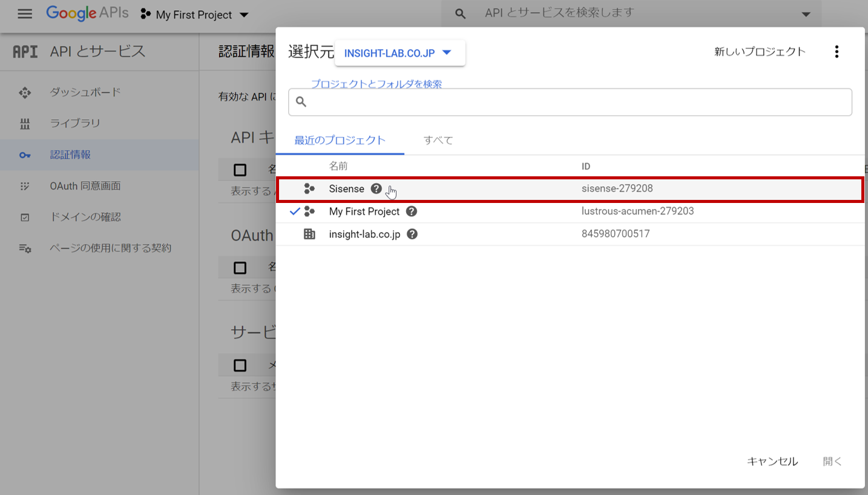Select the Sisense project row
Viewport: 868px width, 495px height.
pos(570,189)
